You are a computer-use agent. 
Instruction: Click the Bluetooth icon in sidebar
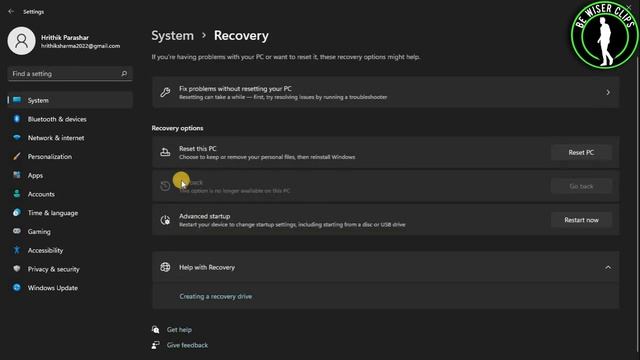point(17,119)
